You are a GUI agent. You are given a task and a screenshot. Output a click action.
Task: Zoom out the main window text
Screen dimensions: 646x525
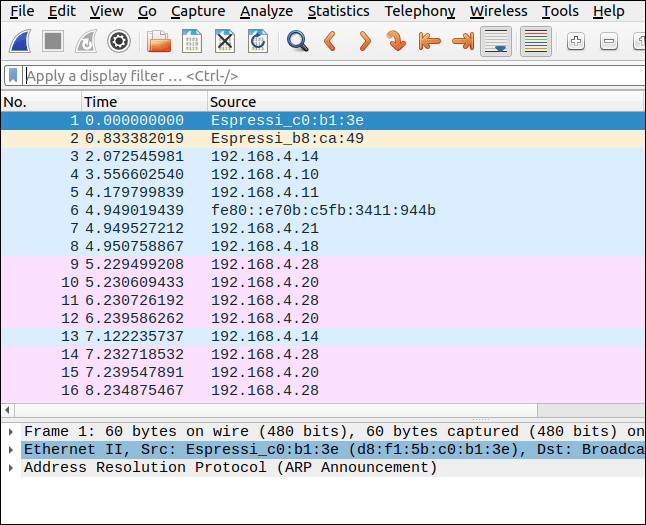[x=609, y=41]
